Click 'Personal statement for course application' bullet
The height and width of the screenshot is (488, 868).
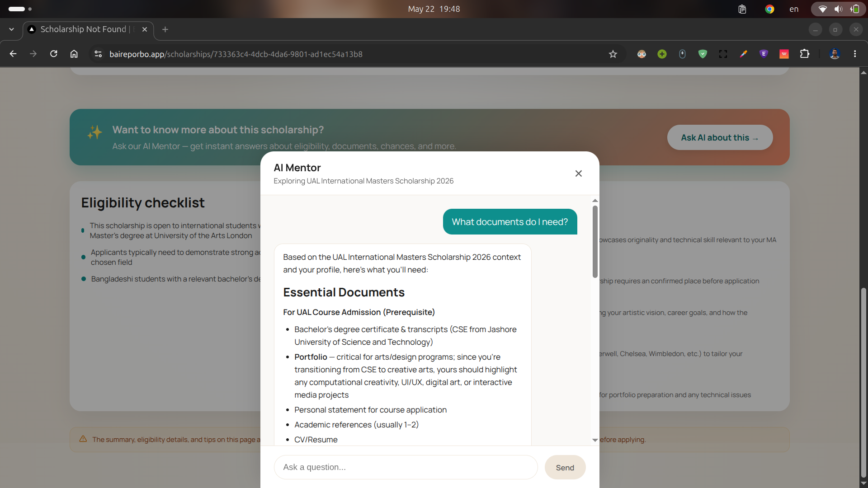(370, 410)
